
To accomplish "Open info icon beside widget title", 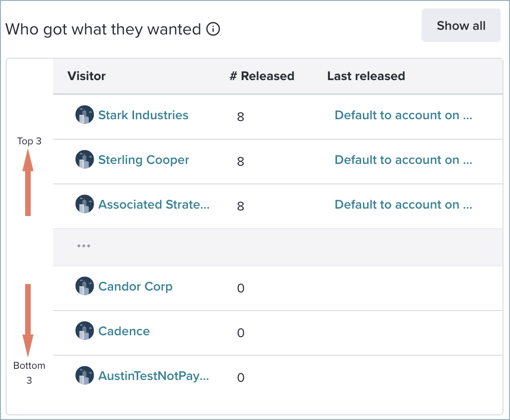I will [213, 29].
